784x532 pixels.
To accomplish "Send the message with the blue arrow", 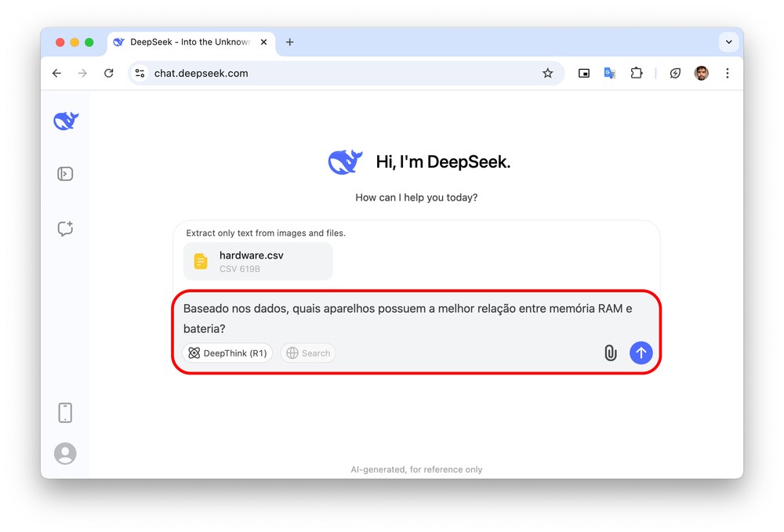I will (x=641, y=353).
